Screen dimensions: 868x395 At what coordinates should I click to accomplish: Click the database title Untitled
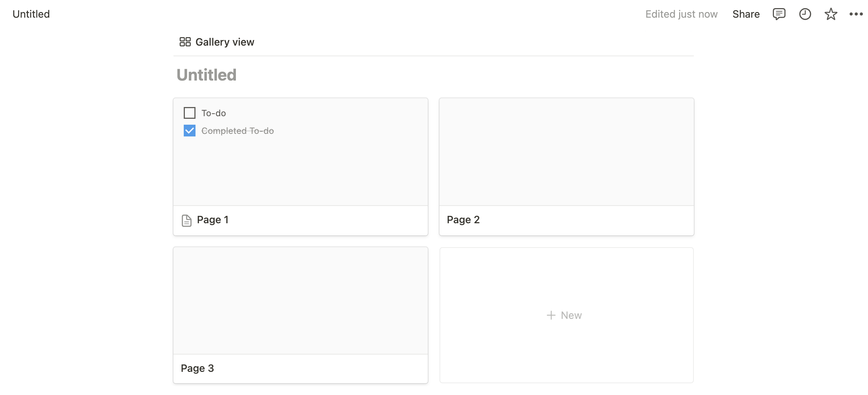207,75
